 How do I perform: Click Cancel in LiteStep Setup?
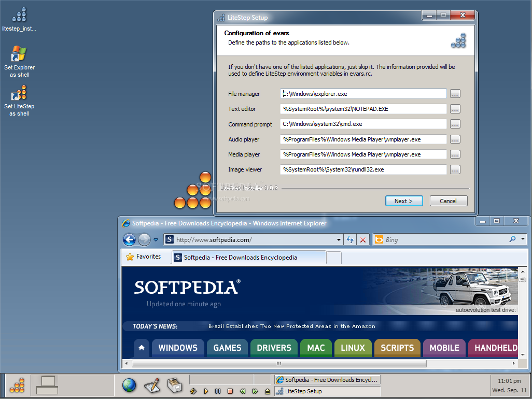448,201
